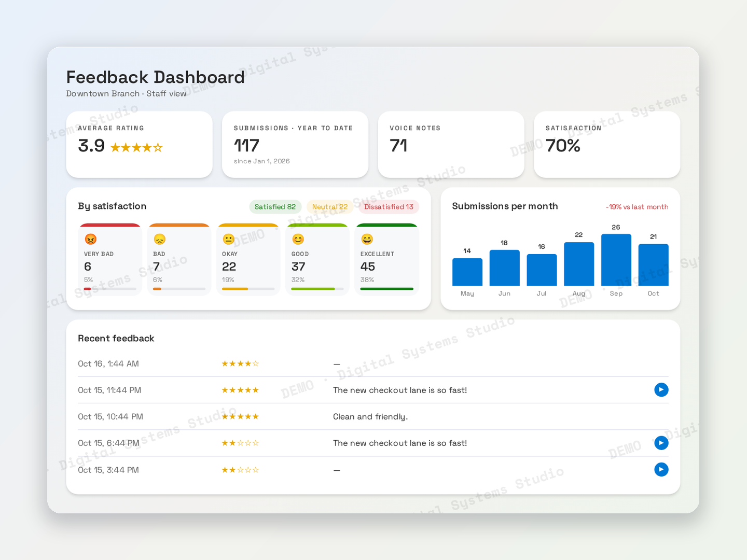Click the grinning Excellent emoji
This screenshot has width=747, height=560.
tap(367, 239)
